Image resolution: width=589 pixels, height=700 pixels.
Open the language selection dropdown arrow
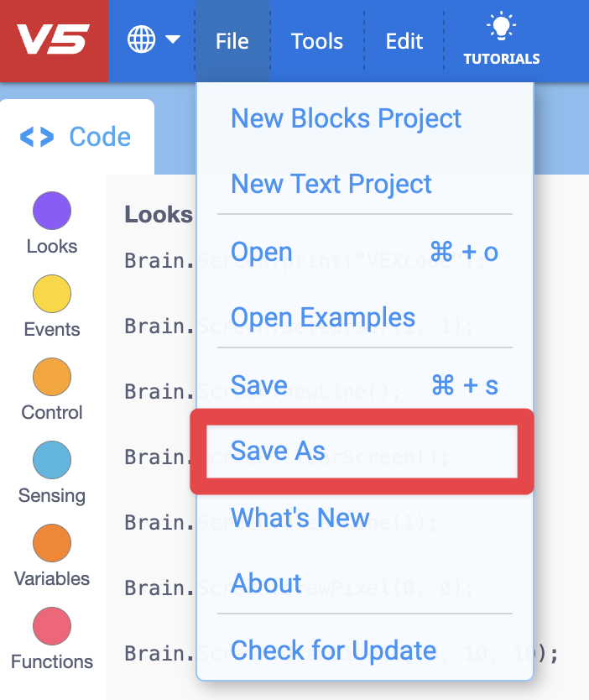coord(173,39)
